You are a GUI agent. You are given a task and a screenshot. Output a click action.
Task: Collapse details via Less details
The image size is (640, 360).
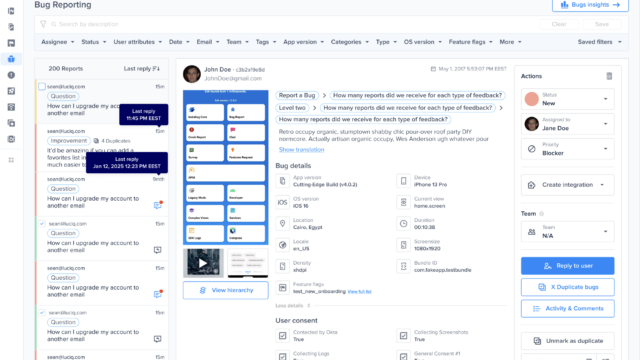click(x=293, y=306)
